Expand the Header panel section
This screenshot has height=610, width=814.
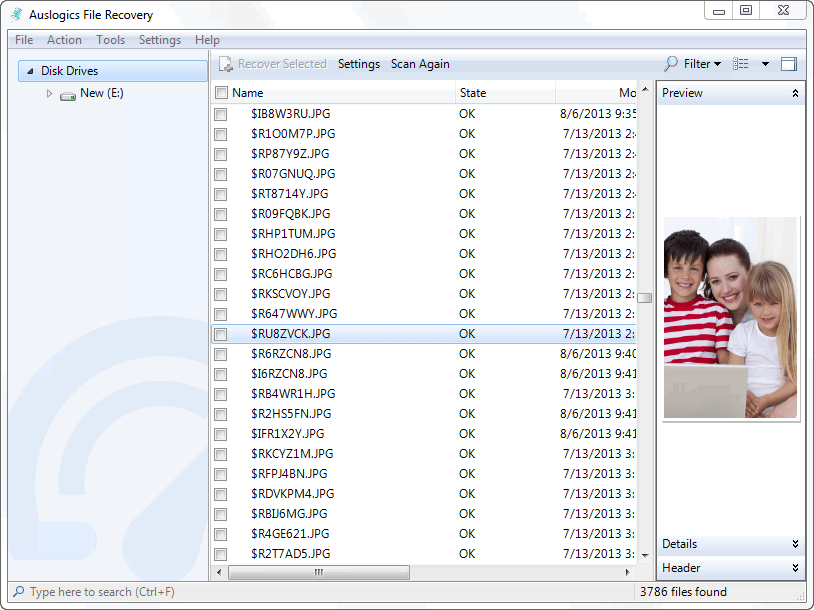(x=795, y=568)
